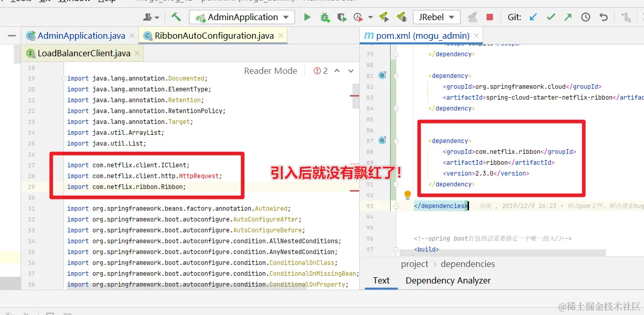Click the version 2.3.0 tag in pom.xml

click(486, 174)
